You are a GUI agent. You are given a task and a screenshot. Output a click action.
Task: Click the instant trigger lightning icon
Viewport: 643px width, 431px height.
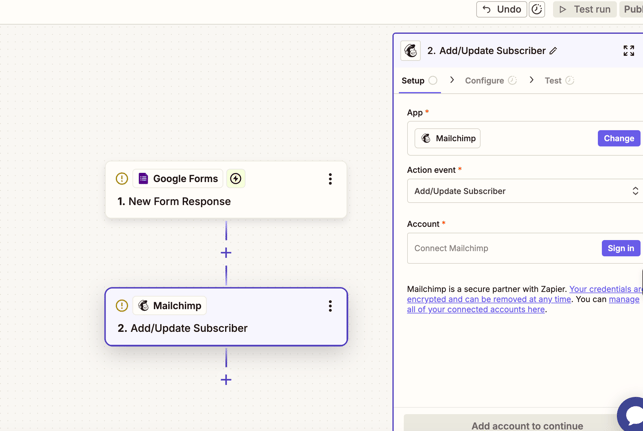pos(236,179)
